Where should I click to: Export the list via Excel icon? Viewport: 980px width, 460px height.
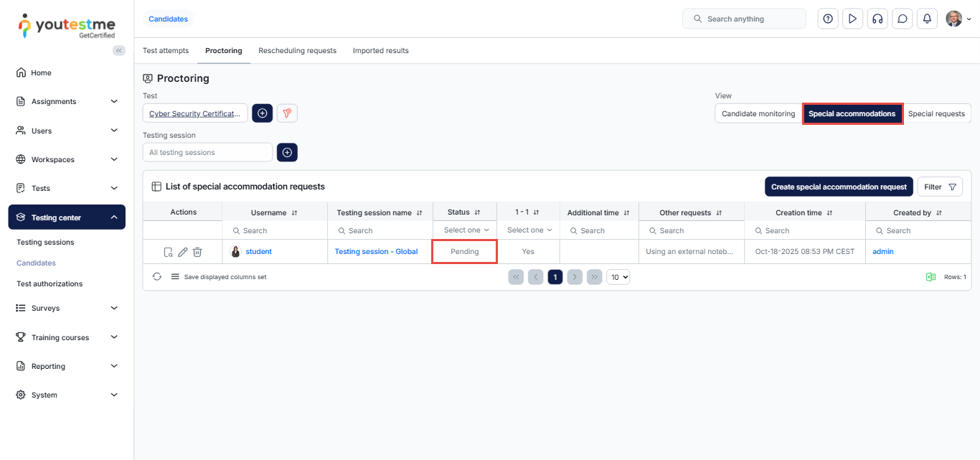point(930,277)
